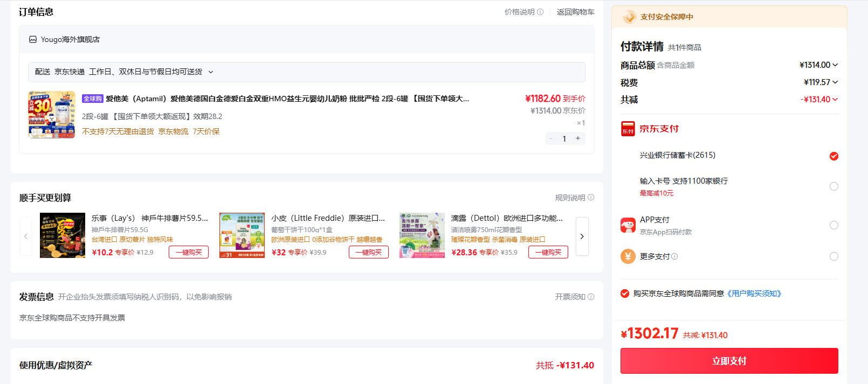Increase product quantity with plus

[x=578, y=138]
